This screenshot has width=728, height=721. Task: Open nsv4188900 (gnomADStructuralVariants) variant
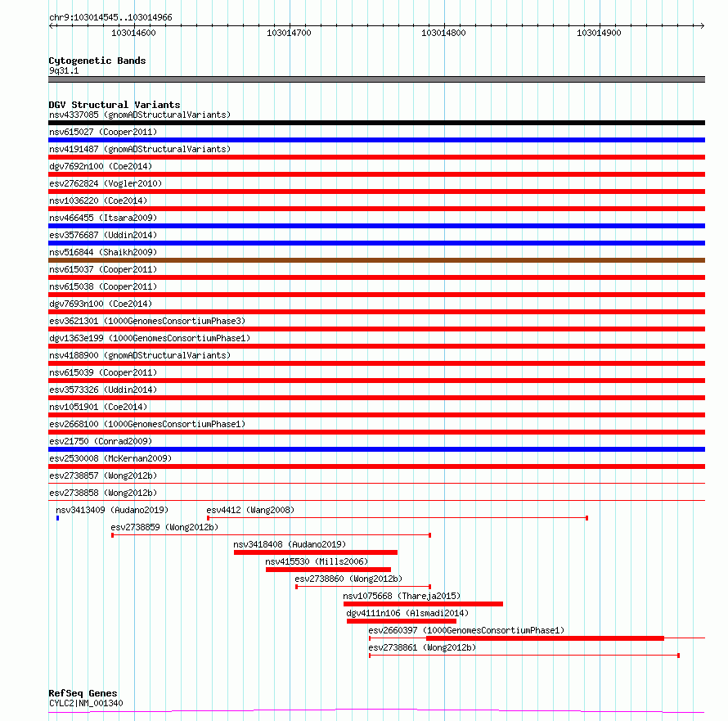coord(140,355)
